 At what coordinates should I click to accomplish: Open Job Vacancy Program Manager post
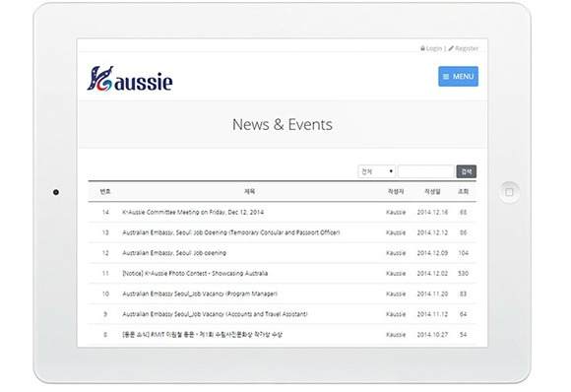200,294
